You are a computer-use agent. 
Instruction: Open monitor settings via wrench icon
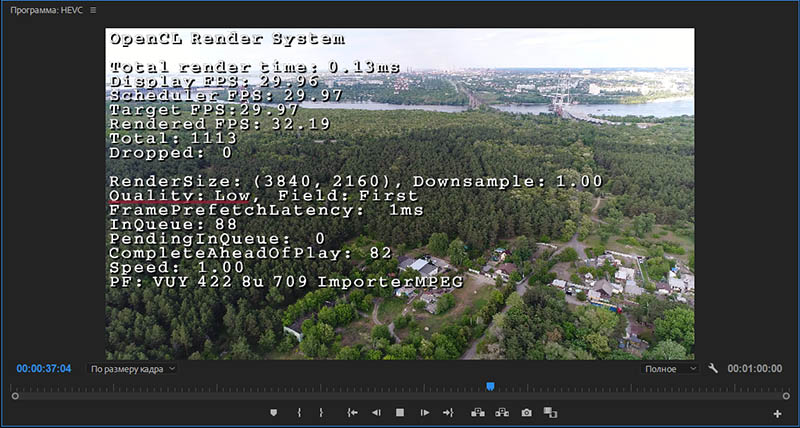point(713,368)
